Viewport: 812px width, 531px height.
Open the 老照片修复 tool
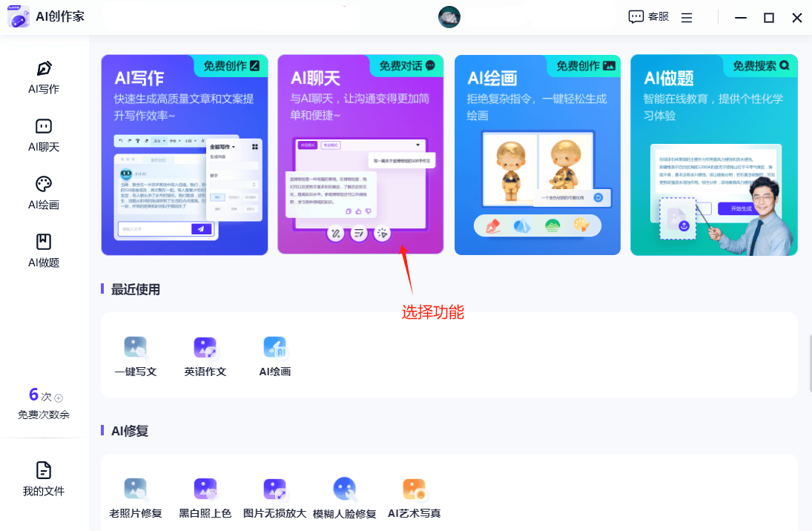pos(135,498)
